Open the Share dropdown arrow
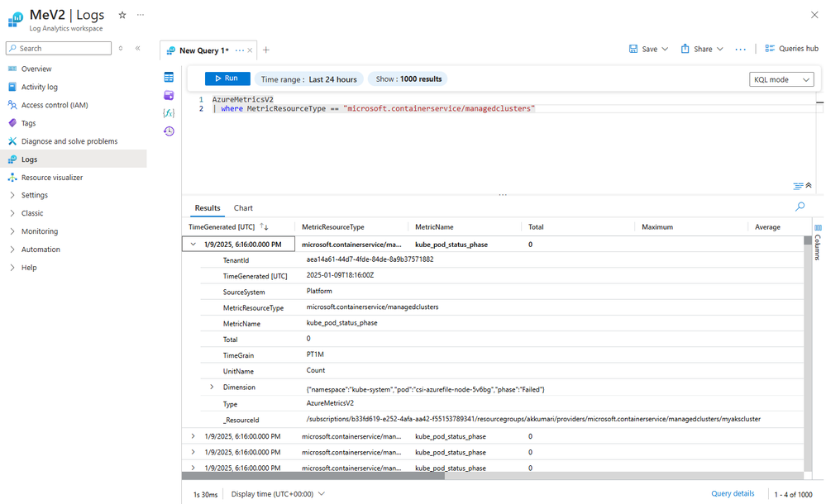This screenshot has height=504, width=826. [720, 49]
